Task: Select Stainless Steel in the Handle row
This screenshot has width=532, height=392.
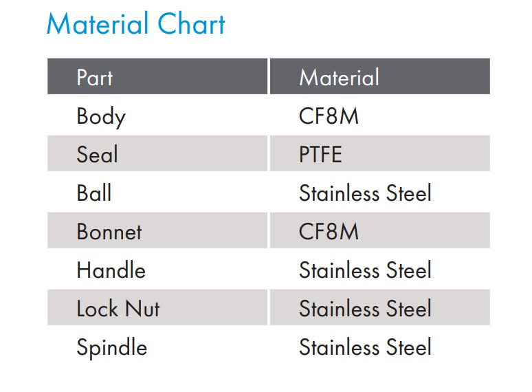Action: 365,270
